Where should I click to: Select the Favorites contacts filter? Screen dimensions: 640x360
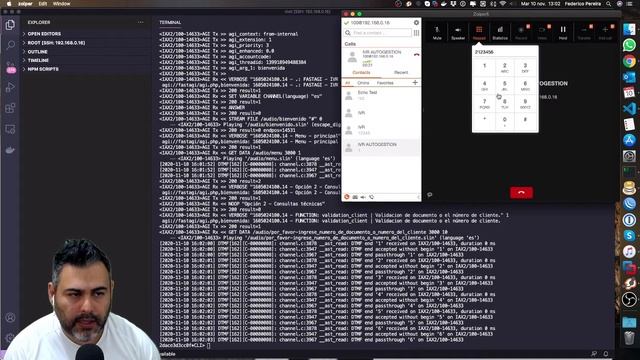(385, 83)
